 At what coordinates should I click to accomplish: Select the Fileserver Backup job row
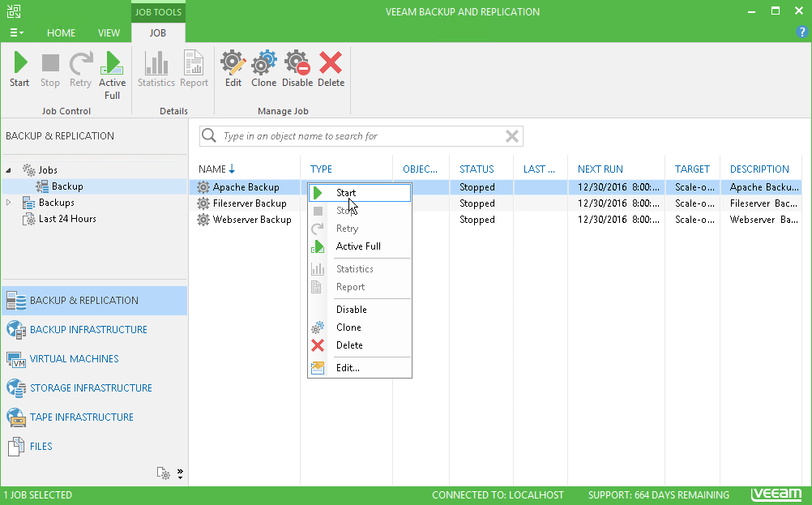(496, 203)
